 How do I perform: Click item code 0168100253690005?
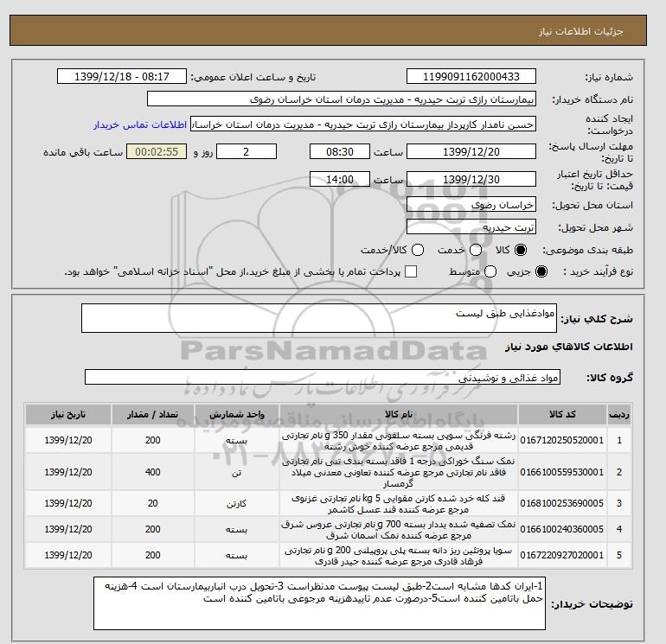pyautogui.click(x=562, y=503)
